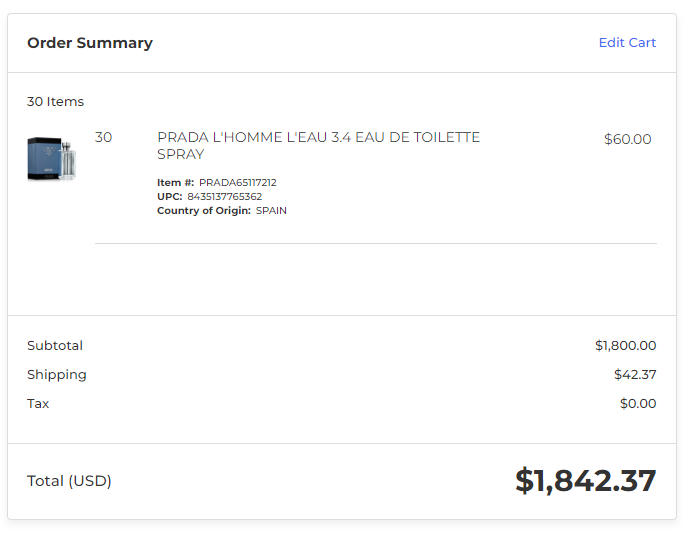Click the Edit Cart link
Viewport: 698px width, 541px height.
click(627, 43)
